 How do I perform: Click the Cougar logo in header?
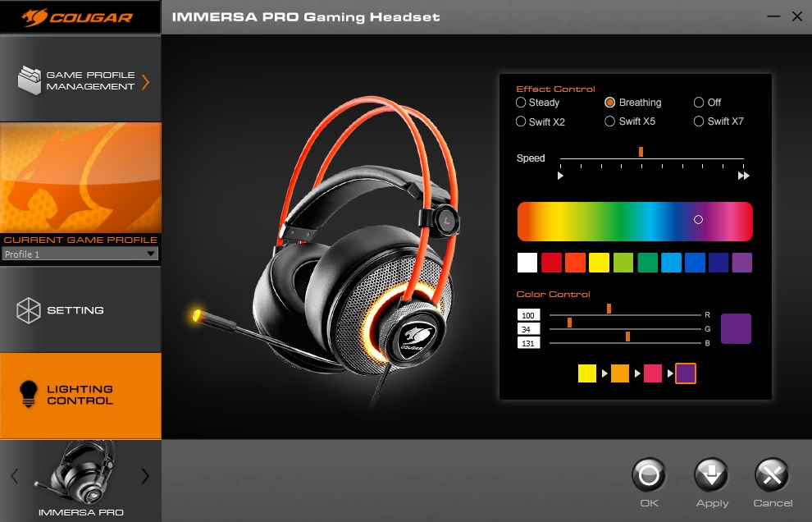78,17
